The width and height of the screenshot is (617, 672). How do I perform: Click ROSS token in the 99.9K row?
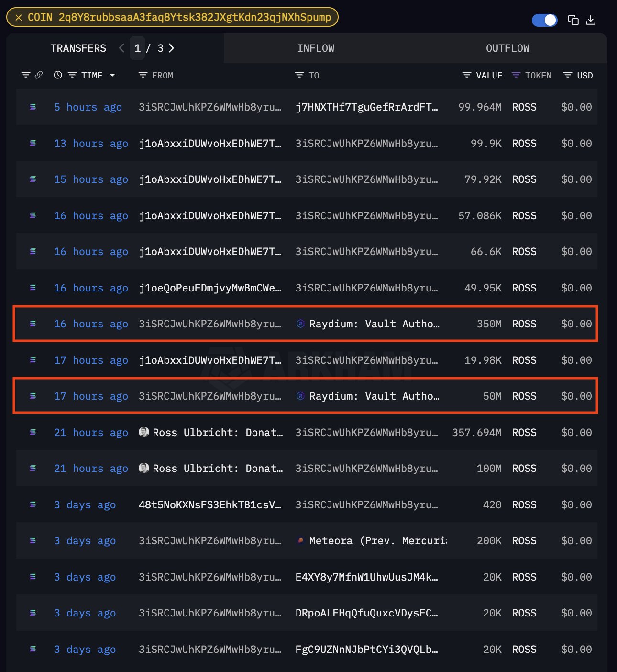(x=524, y=144)
